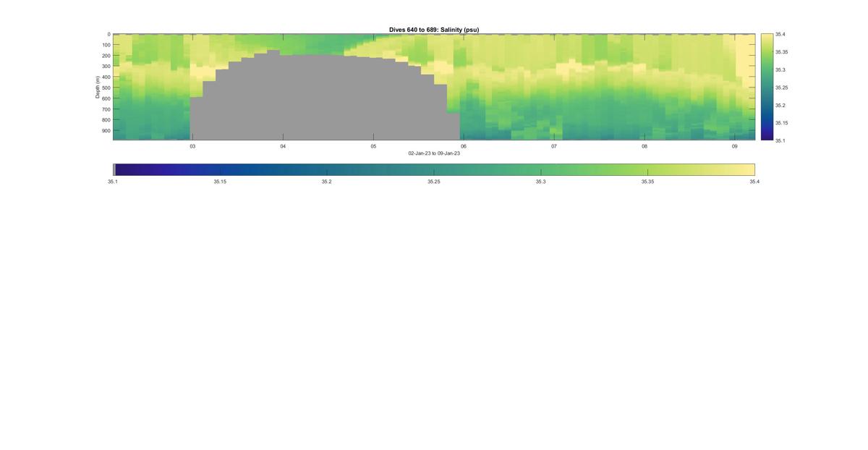Click "35.4" tick on the vertical colorbar
The width and height of the screenshot is (868, 450).
pos(780,34)
